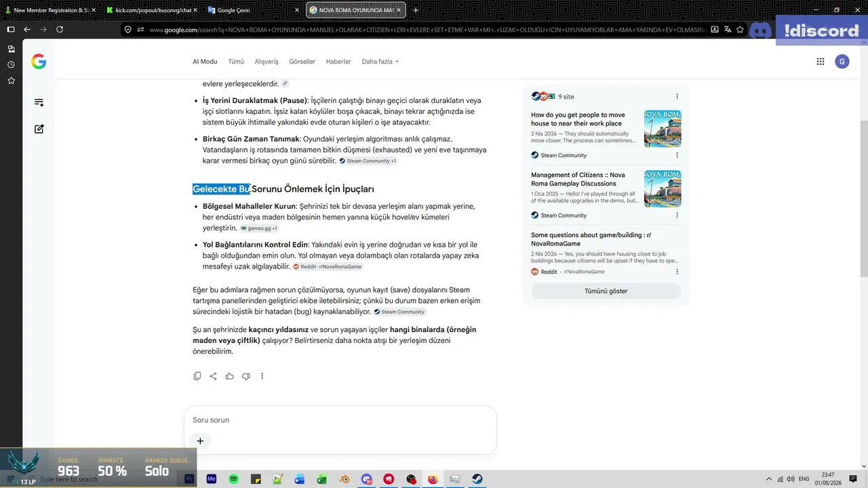This screenshot has width=868, height=488.
Task: Open thumbnail of 'How do you get people' result
Action: (x=663, y=129)
